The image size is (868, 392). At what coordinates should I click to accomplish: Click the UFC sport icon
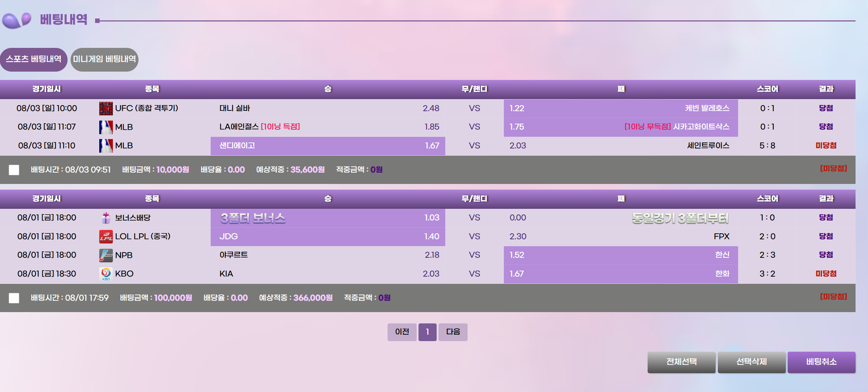tap(106, 109)
